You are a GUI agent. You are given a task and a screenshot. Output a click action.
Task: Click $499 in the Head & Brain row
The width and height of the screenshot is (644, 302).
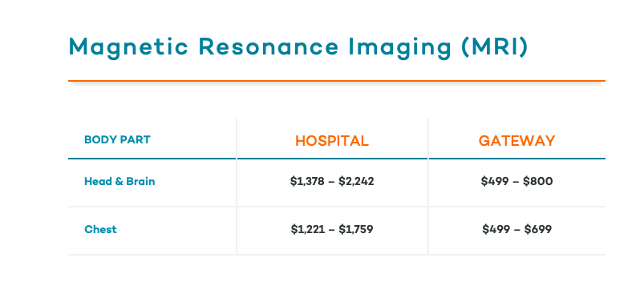click(495, 181)
